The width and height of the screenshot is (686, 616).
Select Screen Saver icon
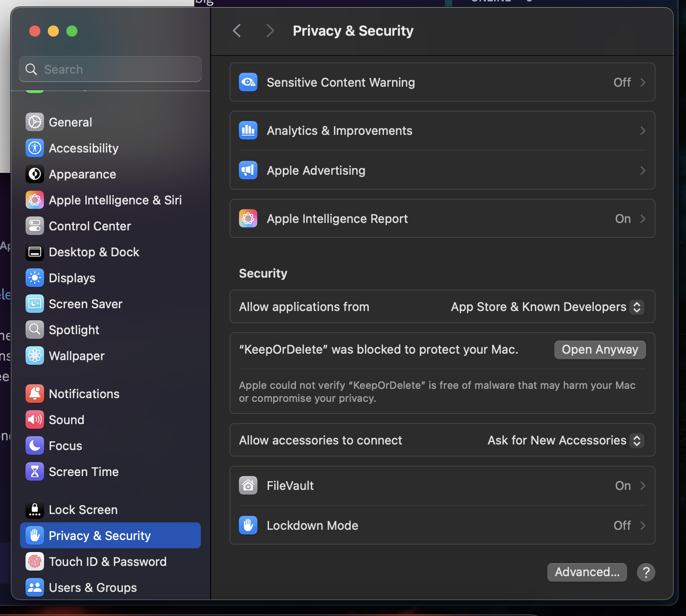[35, 304]
